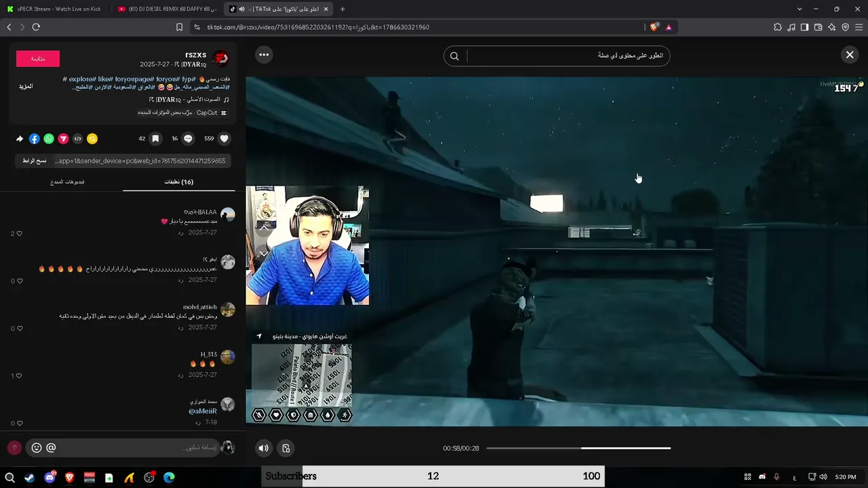The width and height of the screenshot is (868, 488).
Task: Open the Brave Rewards triangle icon
Action: 669,27
